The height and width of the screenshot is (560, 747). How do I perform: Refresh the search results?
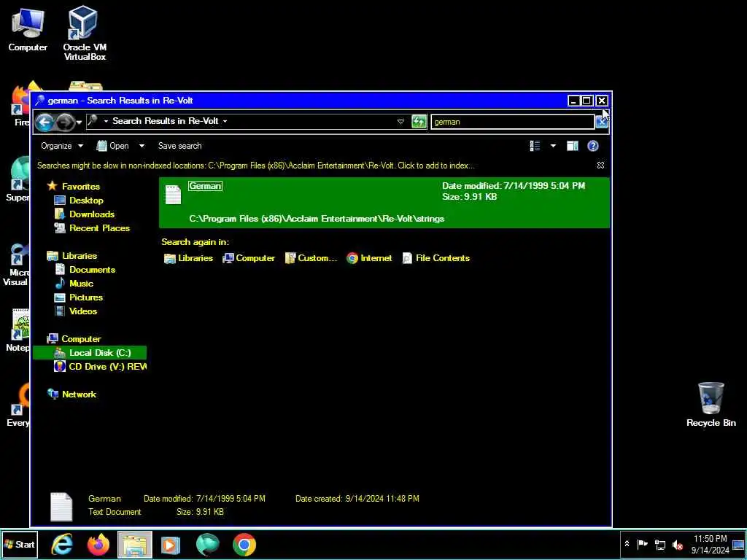tap(419, 122)
